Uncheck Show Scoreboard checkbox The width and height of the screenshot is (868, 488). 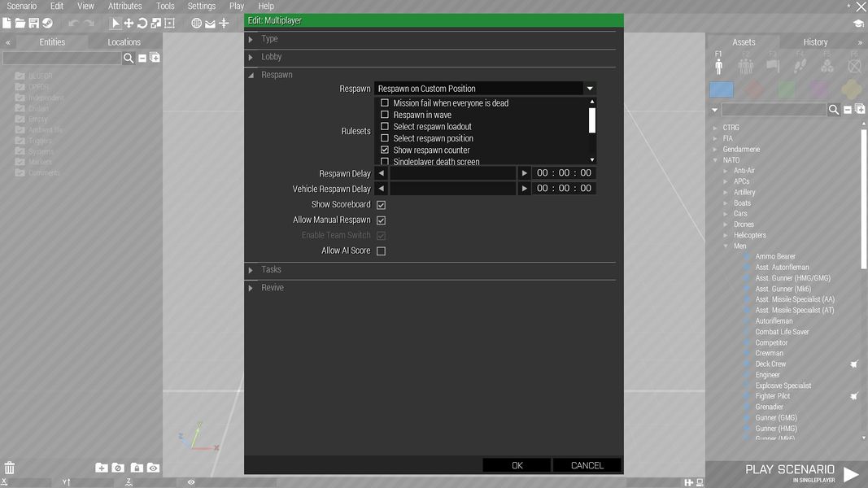pos(381,205)
